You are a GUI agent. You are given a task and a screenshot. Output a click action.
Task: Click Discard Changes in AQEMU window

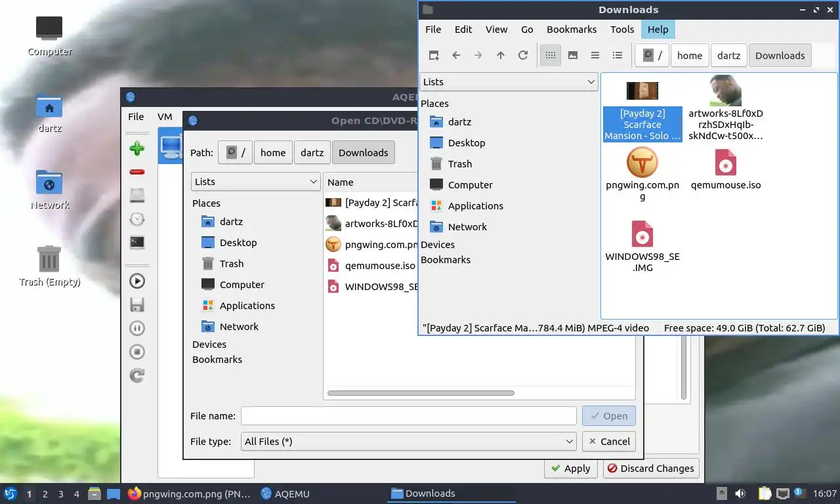(x=650, y=469)
